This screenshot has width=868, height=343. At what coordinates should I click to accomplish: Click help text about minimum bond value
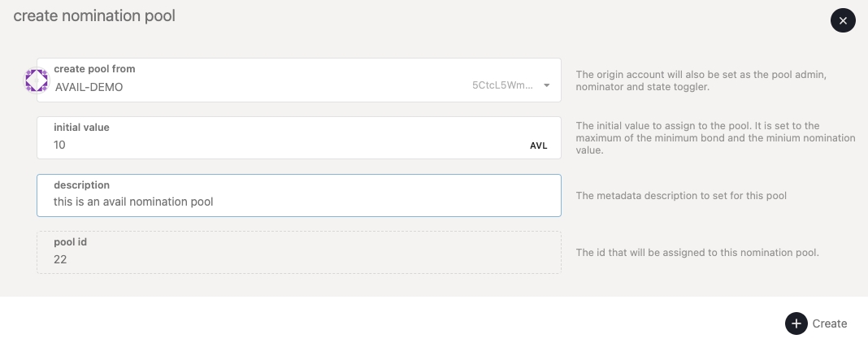pos(715,138)
